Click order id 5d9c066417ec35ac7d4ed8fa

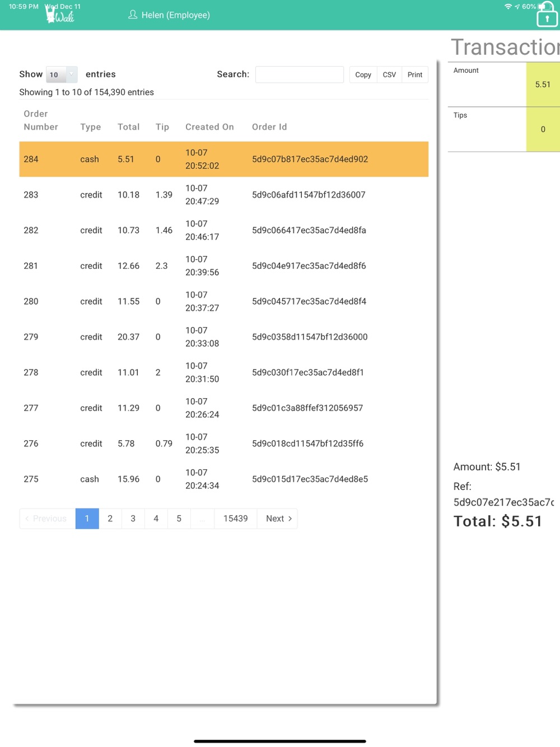pos(309,230)
